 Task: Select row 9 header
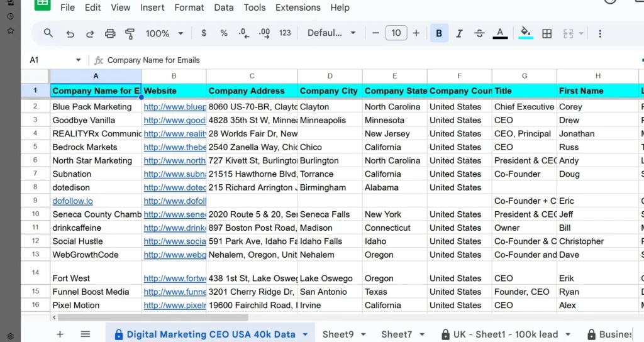[35, 201]
